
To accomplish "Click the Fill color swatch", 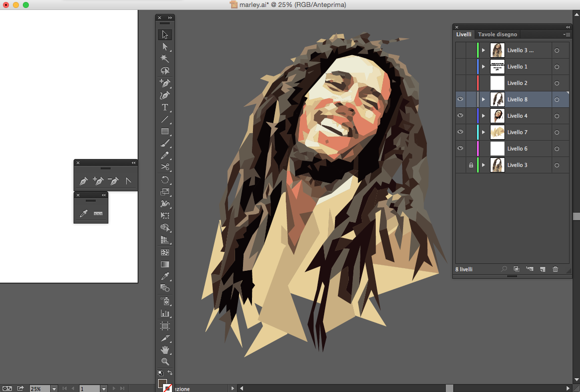I will 163,384.
